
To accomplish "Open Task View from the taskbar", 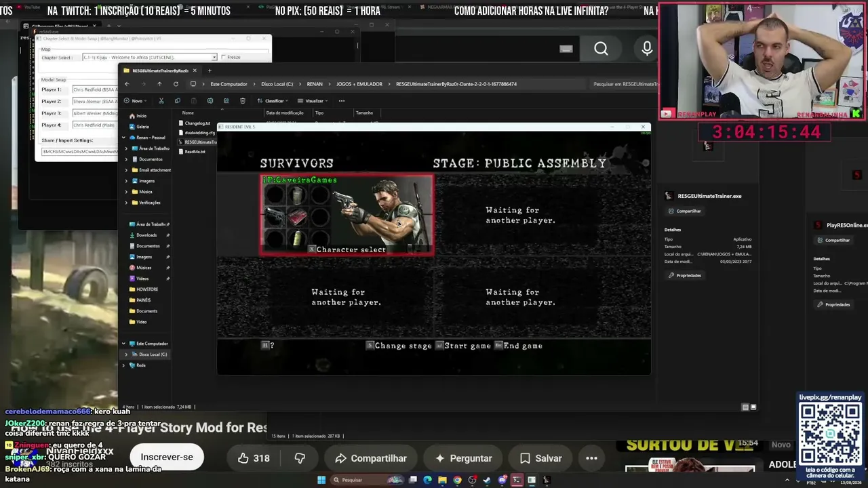I will pos(412,480).
